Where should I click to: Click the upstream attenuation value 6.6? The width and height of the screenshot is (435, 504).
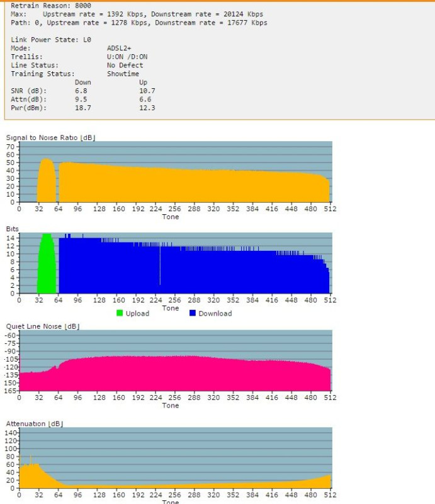tap(145, 100)
